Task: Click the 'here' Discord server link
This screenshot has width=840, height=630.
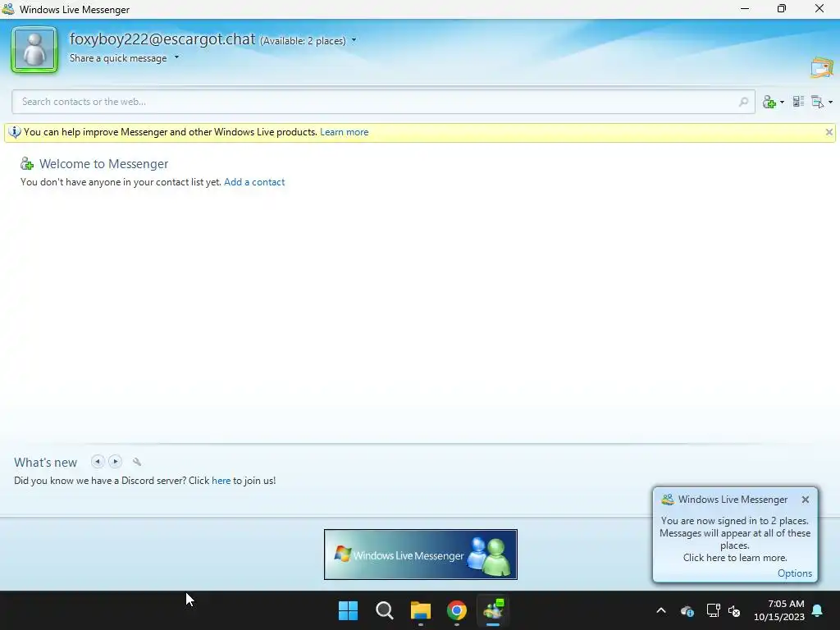Action: (221, 481)
